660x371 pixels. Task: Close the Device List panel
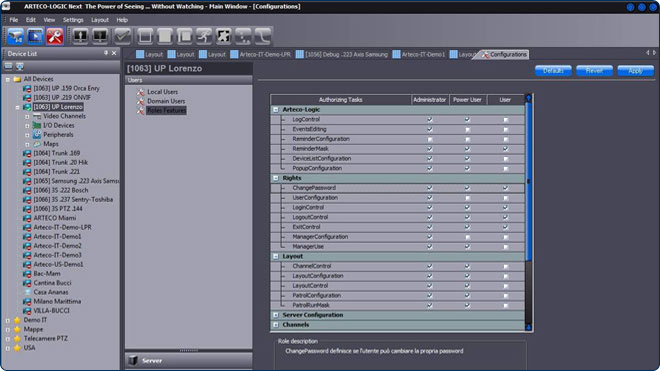[114, 53]
